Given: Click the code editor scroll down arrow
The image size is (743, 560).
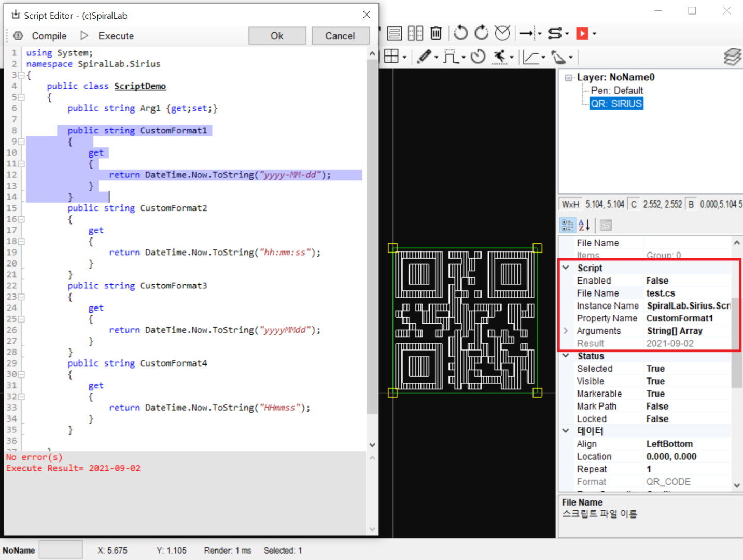Looking at the screenshot, I should click(x=372, y=445).
